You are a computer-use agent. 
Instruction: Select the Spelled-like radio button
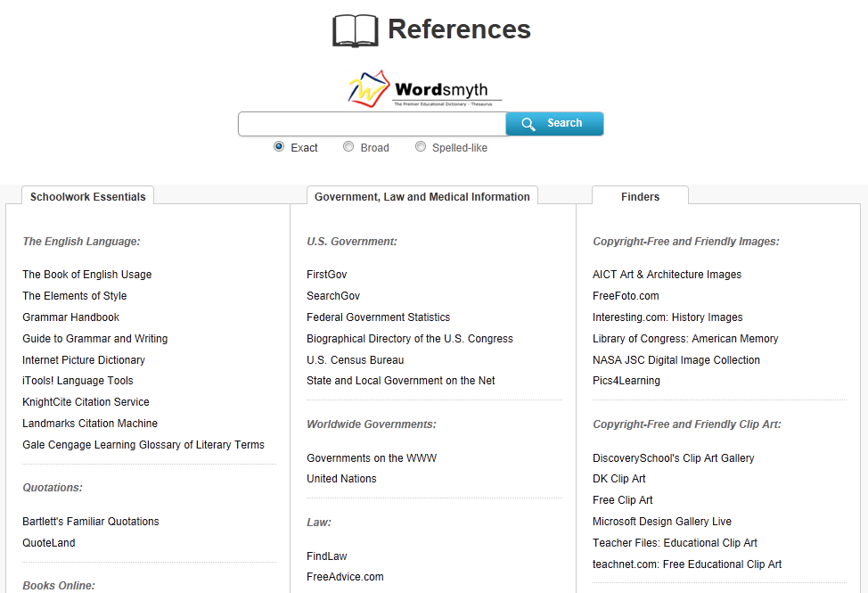(421, 147)
